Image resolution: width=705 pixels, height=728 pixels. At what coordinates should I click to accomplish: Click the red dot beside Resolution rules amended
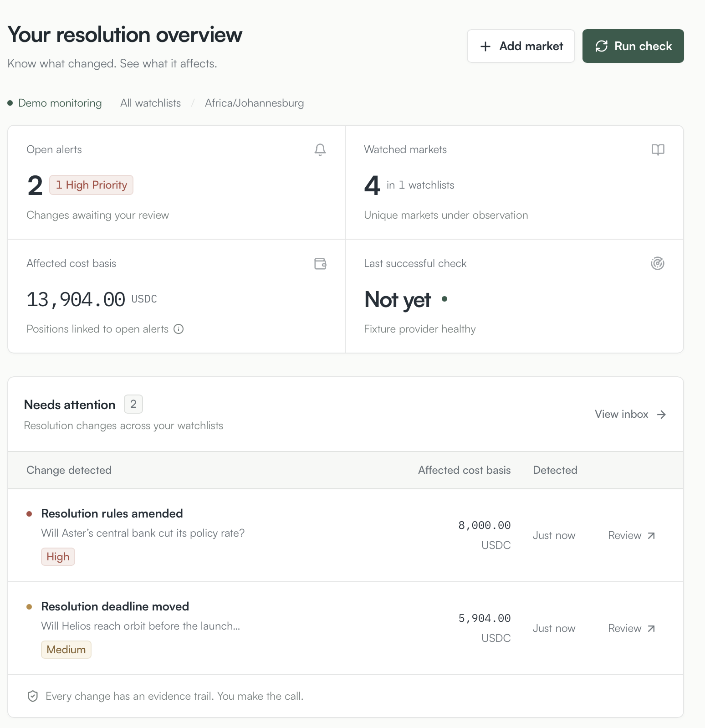pyautogui.click(x=29, y=514)
